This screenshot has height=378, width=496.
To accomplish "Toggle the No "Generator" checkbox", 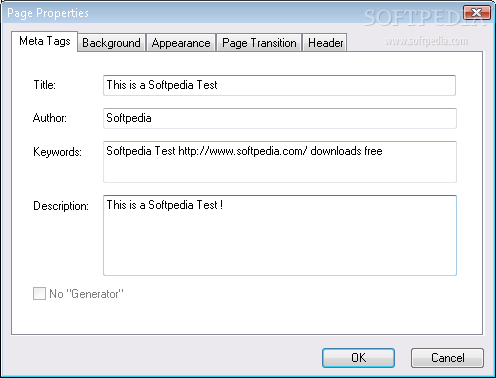I will point(39,294).
